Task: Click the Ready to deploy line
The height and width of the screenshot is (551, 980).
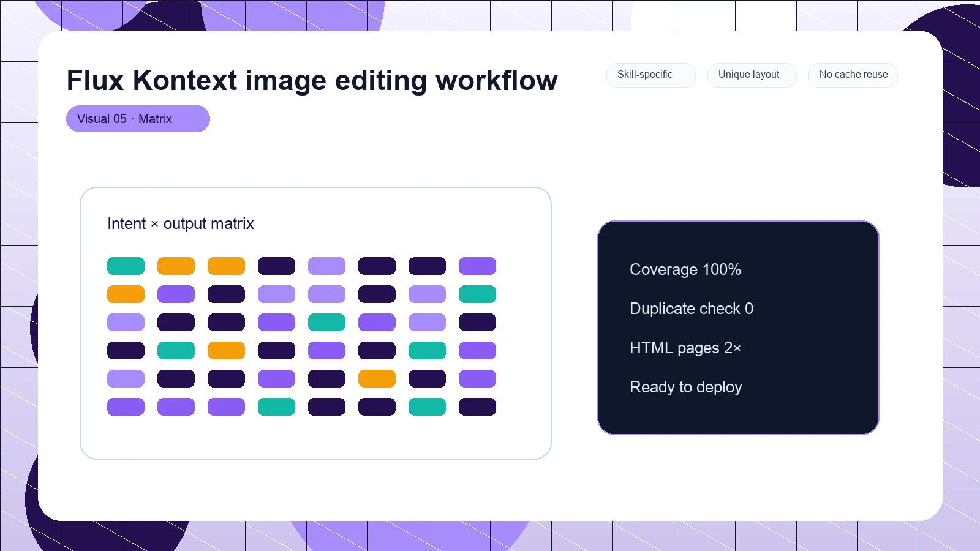Action: coord(686,387)
